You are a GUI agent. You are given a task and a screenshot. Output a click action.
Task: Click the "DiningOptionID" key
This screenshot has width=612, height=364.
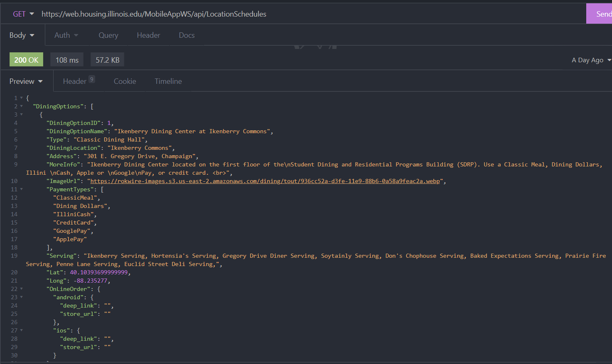tap(74, 123)
